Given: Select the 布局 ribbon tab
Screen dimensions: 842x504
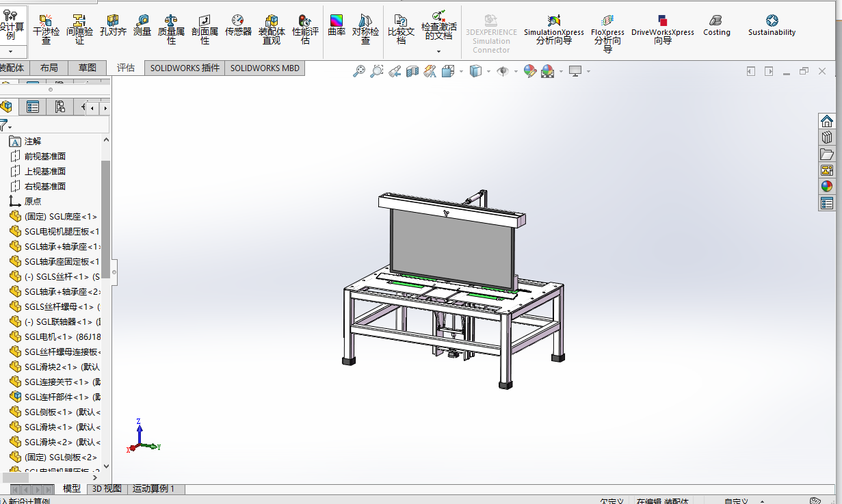Looking at the screenshot, I should [x=49, y=68].
